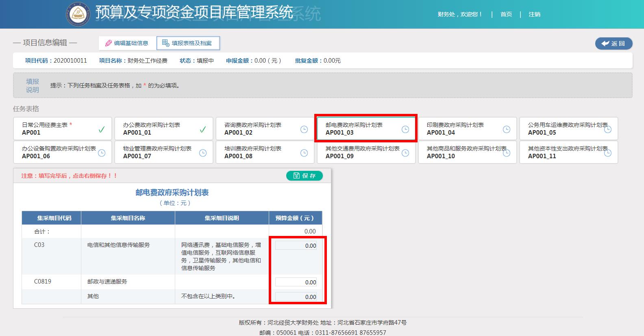Open 培训费政府采购计划表 AP001_08
Viewport: 644px width, 336px height.
(x=265, y=153)
